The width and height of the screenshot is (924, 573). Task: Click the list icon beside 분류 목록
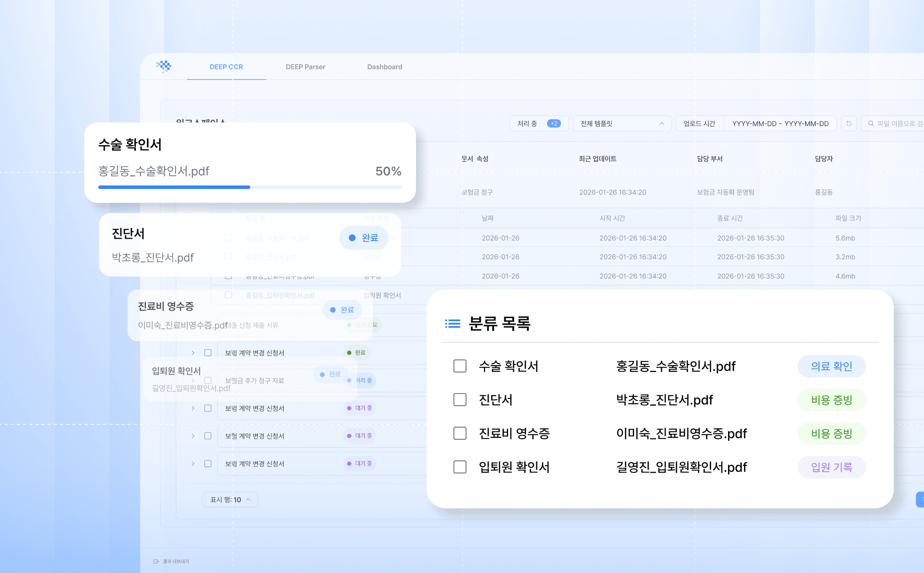point(452,323)
